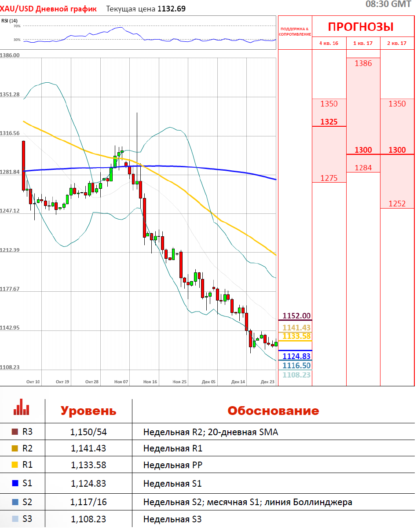417x532 pixels.
Task: Click the R3 dark red color swatch
Action: 15,432
